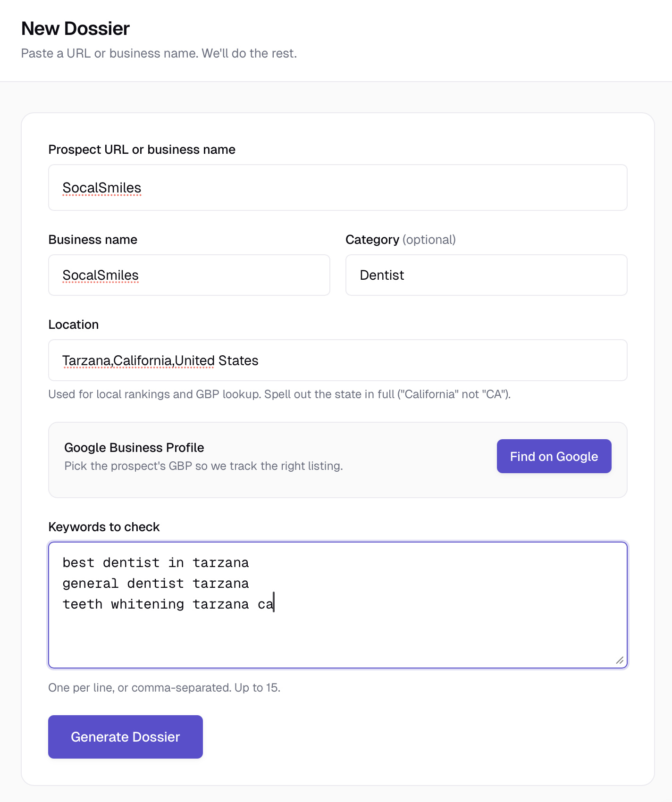Image resolution: width=672 pixels, height=802 pixels.
Task: Click the "Keywords to check" label
Action: point(104,527)
